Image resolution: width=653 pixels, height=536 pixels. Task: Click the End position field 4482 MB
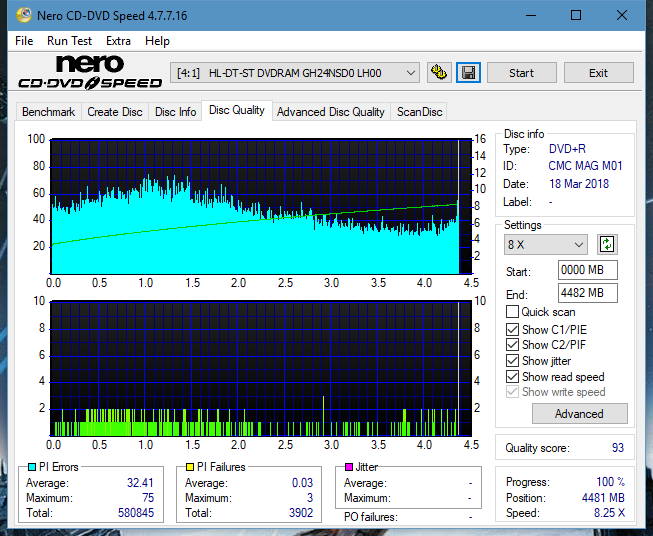(x=588, y=293)
